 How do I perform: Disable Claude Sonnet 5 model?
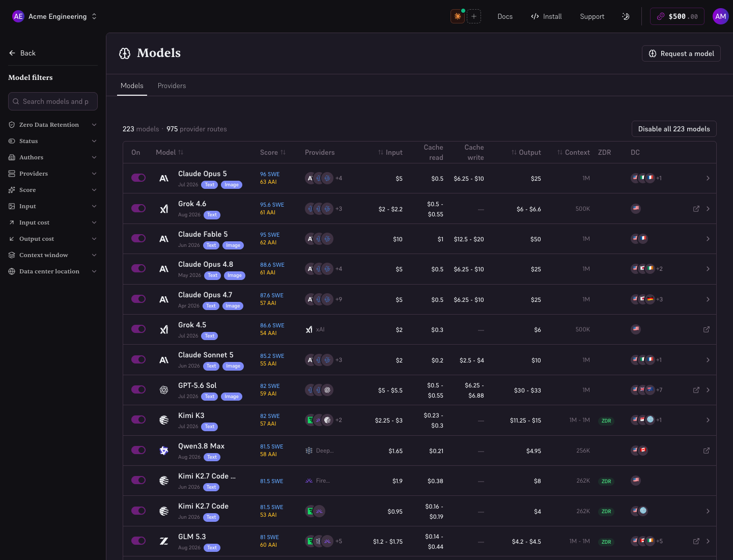click(138, 359)
